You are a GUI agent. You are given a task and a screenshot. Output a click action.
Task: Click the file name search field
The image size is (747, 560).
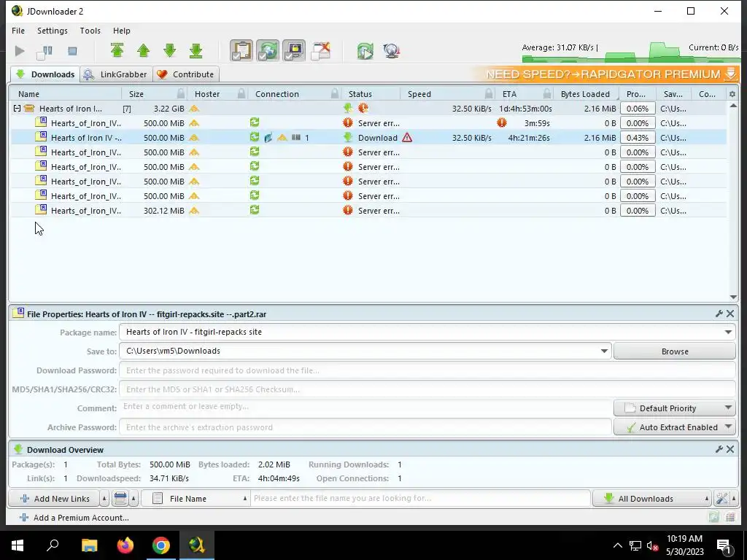[x=420, y=499]
